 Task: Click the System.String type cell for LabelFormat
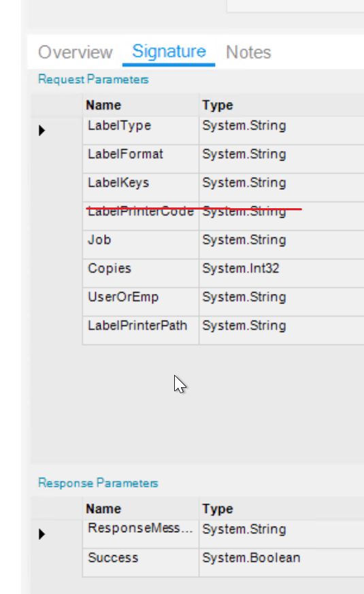point(282,159)
